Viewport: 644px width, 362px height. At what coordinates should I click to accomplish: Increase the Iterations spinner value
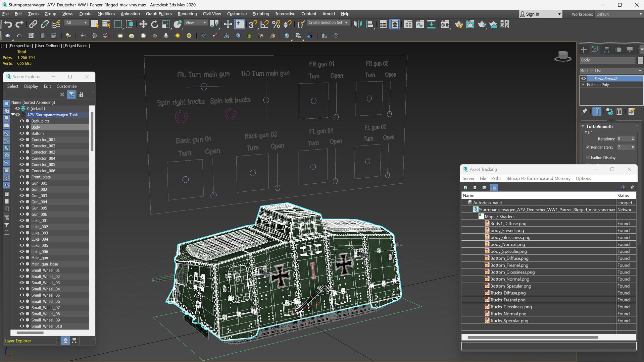tap(633, 138)
